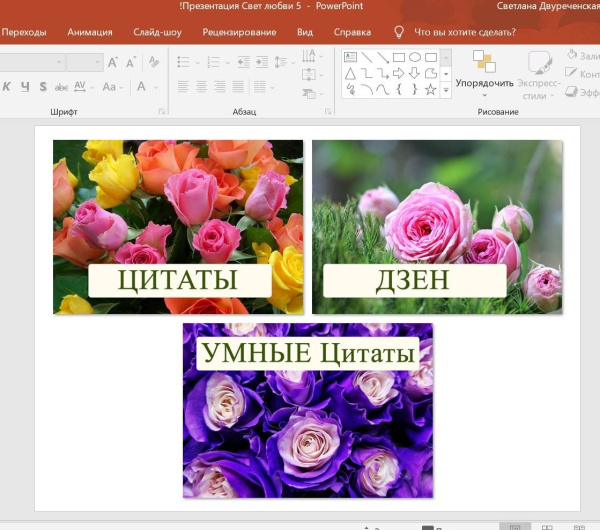Select the down arrow shape

(415, 73)
